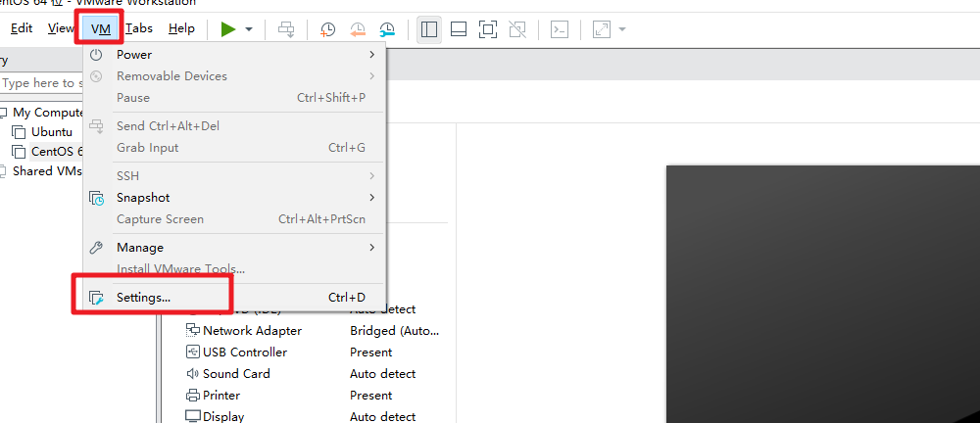The height and width of the screenshot is (423, 980).
Task: Select Grab Input menu entry
Action: (x=235, y=148)
